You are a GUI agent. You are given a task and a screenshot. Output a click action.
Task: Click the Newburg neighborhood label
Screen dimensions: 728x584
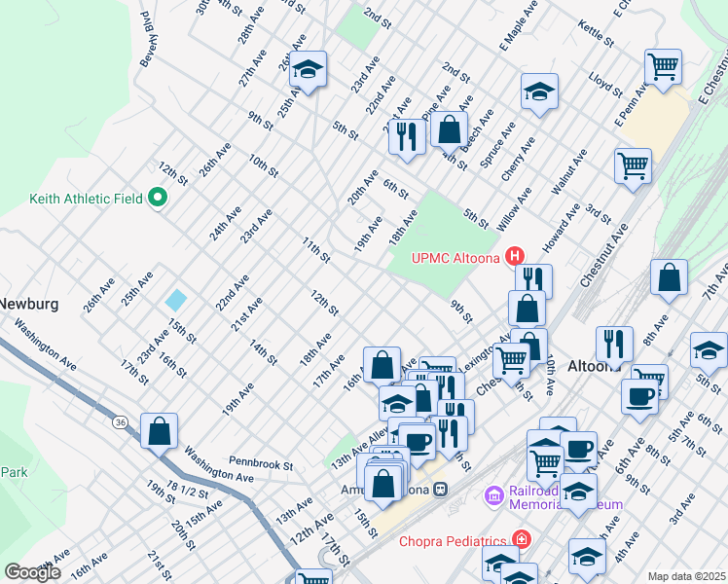coord(29,304)
